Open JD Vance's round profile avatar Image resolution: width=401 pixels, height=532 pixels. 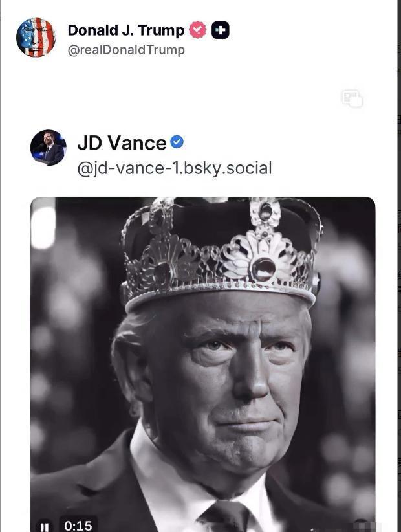tap(49, 148)
